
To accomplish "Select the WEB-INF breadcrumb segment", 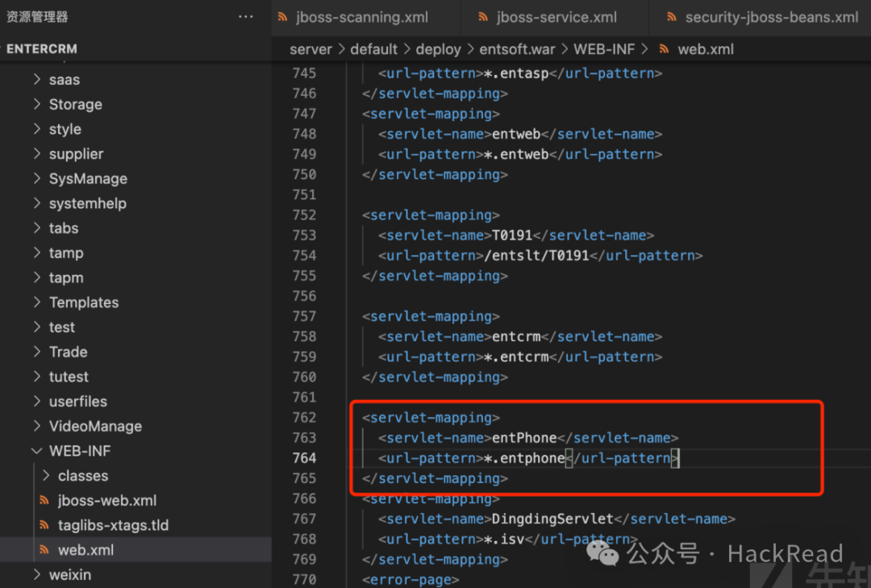I will 604,49.
